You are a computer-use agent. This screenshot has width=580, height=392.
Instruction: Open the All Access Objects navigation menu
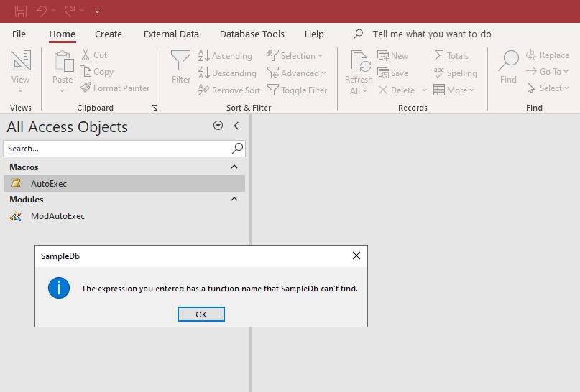click(218, 126)
